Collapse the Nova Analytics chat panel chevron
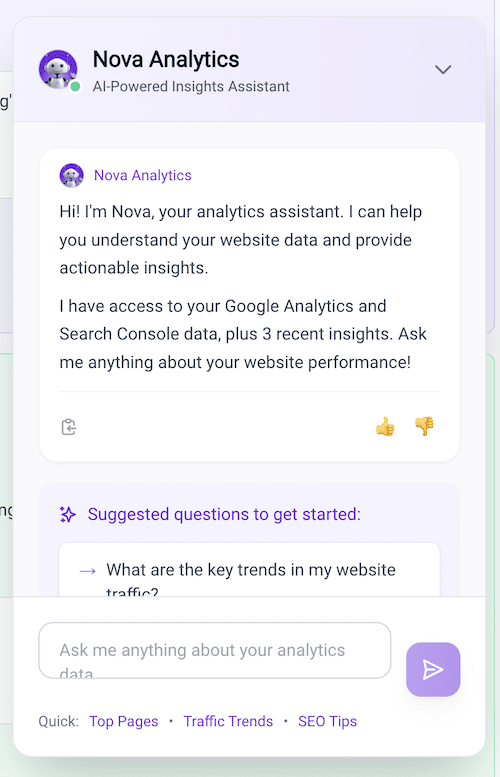 [443, 69]
